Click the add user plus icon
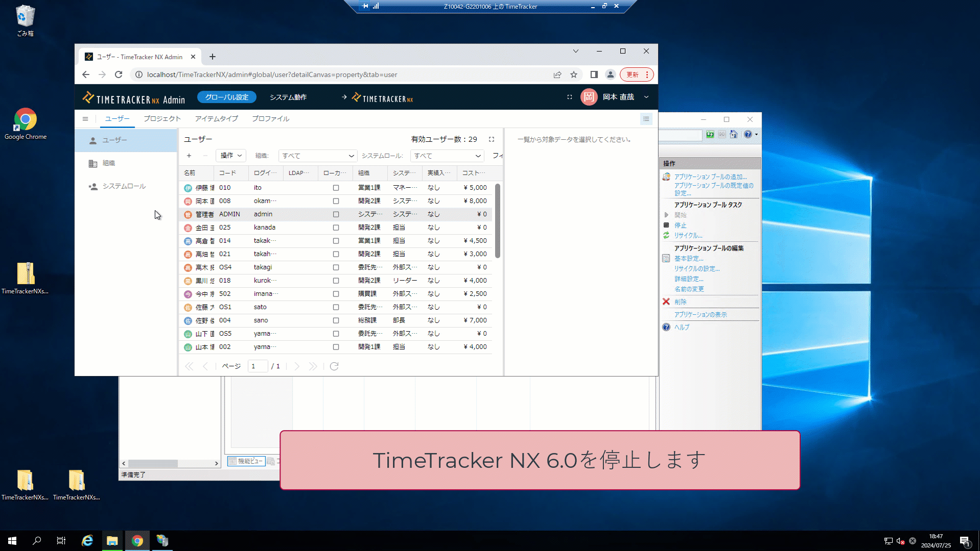This screenshot has height=551, width=980. pos(189,156)
